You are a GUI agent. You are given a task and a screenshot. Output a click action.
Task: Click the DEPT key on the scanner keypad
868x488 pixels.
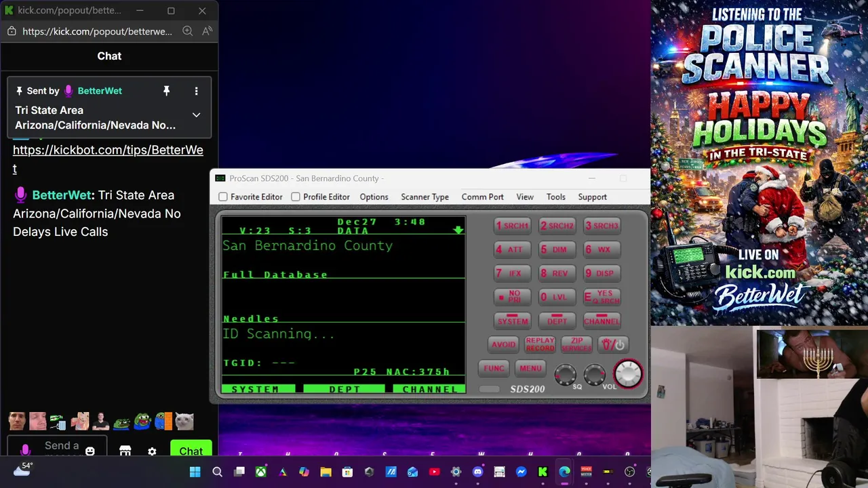pos(557,321)
